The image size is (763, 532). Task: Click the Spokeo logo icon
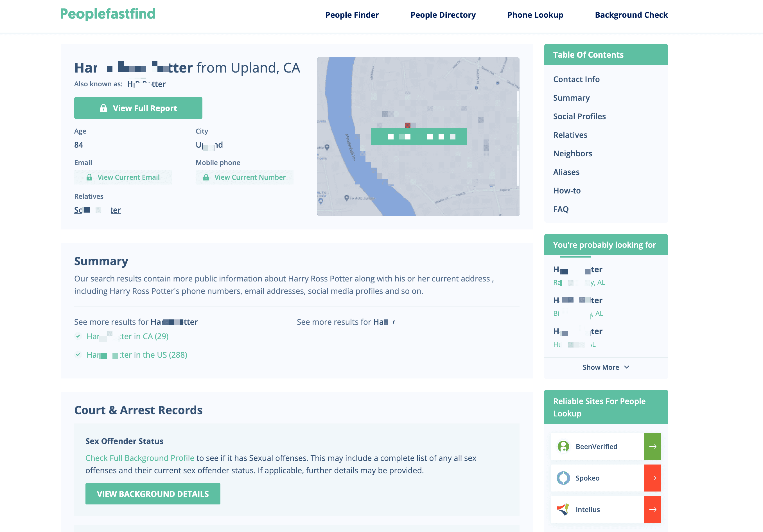pos(563,478)
